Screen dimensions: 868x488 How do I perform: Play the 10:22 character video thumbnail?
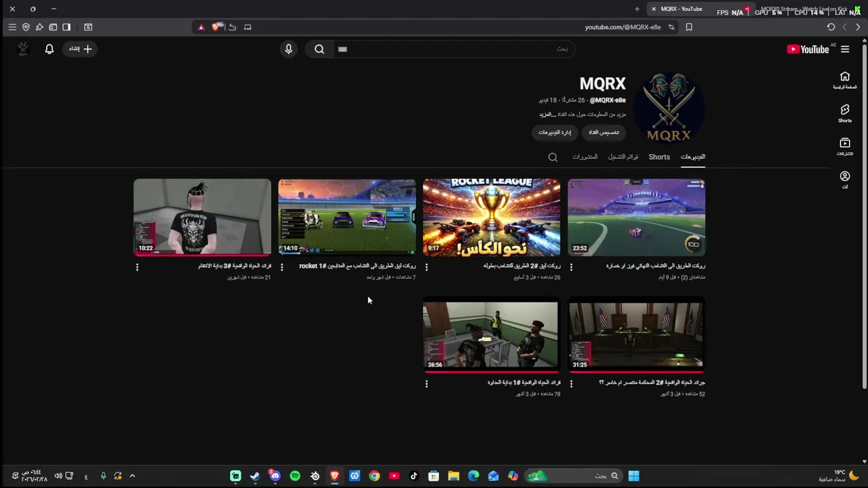pos(202,218)
